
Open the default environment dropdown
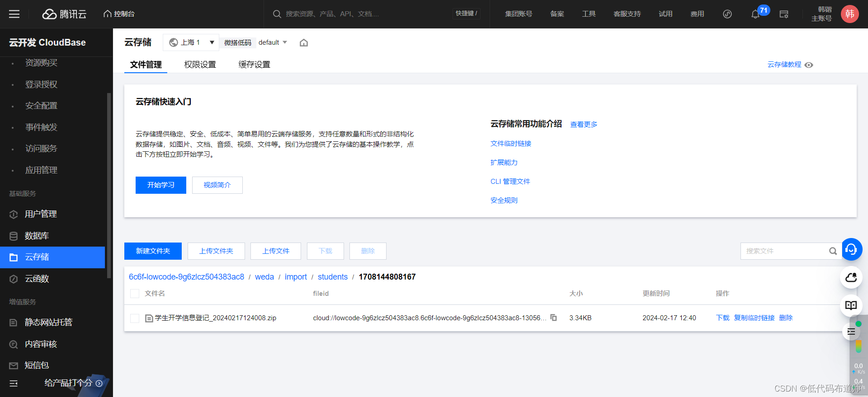pyautogui.click(x=273, y=42)
